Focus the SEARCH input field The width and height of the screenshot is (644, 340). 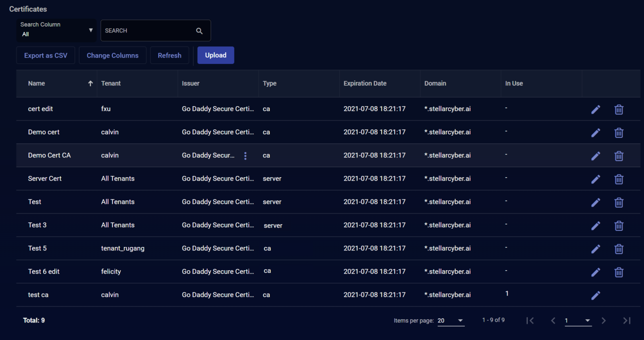pos(145,31)
